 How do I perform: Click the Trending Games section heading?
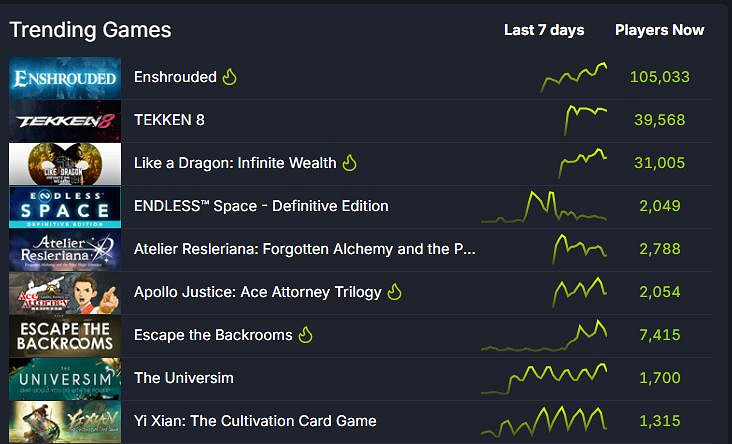(90, 30)
